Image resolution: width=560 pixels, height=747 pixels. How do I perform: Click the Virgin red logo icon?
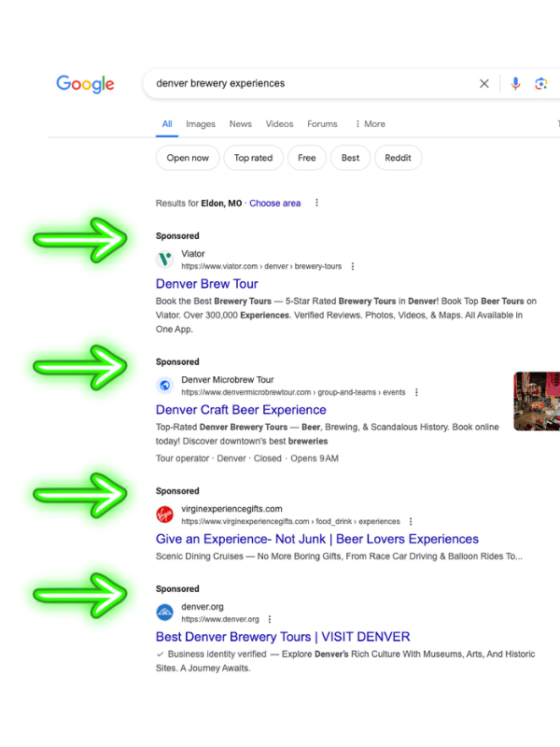165,514
